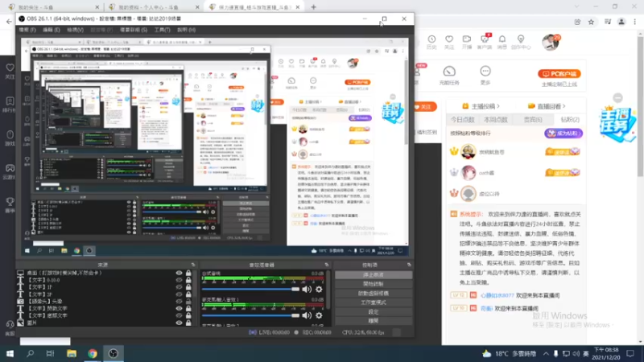Open settings gear of first audio channel
The height and width of the screenshot is (362, 644).
(319, 290)
